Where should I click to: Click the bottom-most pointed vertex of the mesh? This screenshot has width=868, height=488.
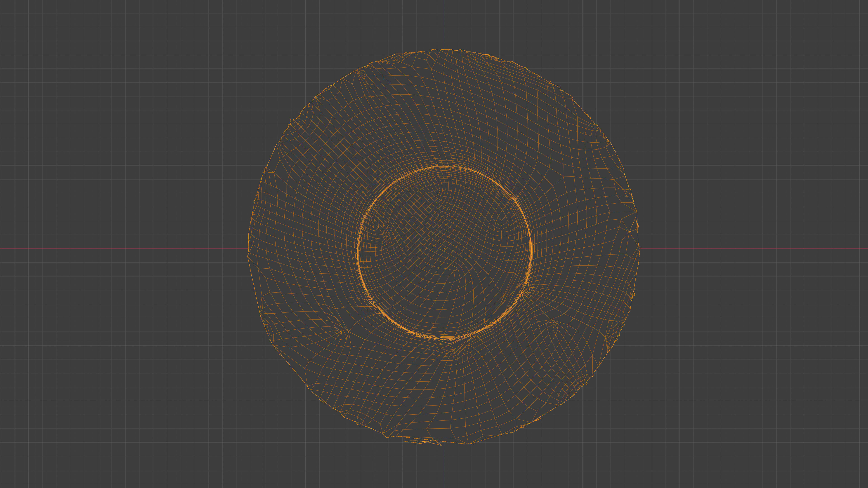[x=468, y=444]
